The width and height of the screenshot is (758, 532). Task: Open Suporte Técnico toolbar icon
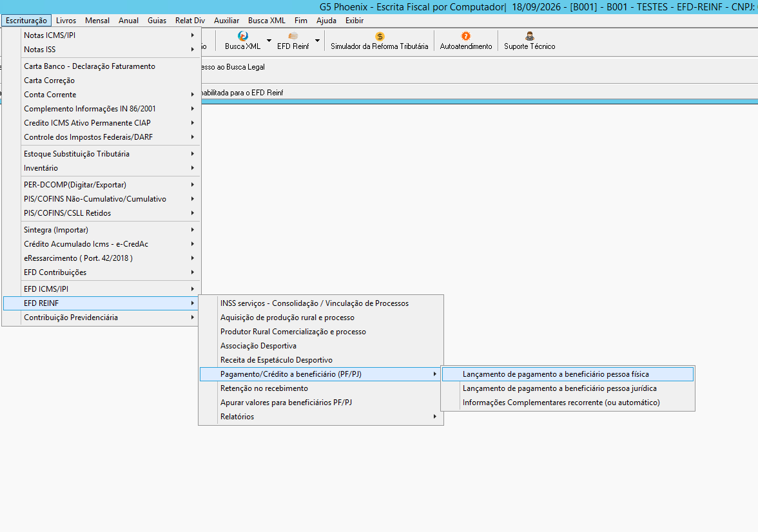click(529, 36)
